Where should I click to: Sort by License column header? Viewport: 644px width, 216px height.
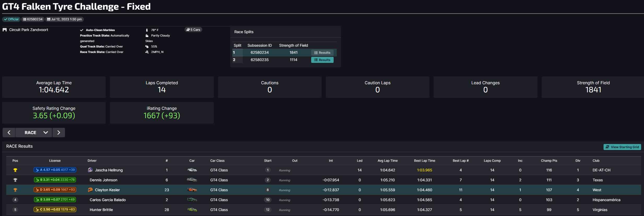[55, 161]
